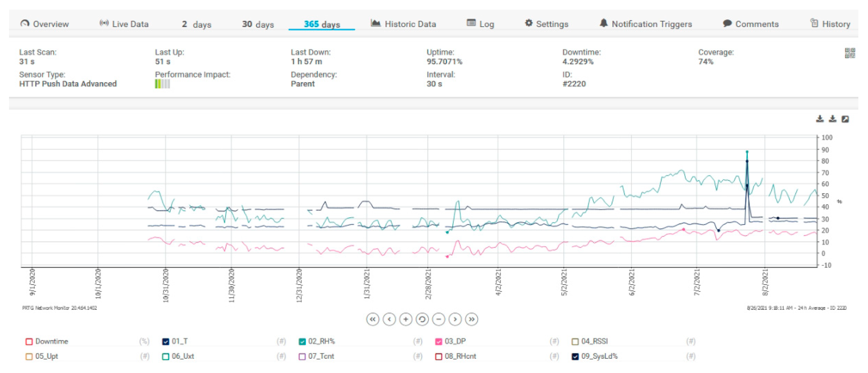Image resolution: width=868 pixels, height=373 pixels.
Task: Click the rightmost graph download icon
Action: [832, 119]
